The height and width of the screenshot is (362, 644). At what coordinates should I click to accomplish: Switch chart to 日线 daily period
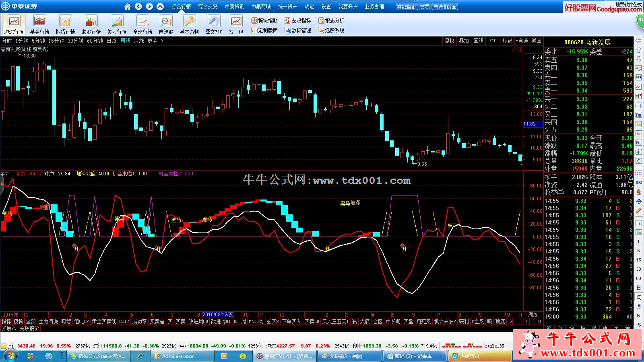tap(111, 41)
